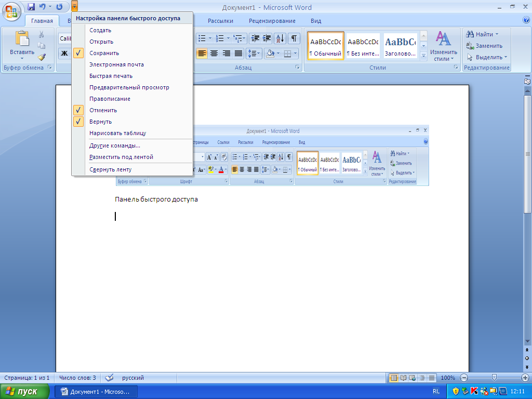This screenshot has width=532, height=399.
Task: Open Word help question mark icon
Action: tap(527, 20)
